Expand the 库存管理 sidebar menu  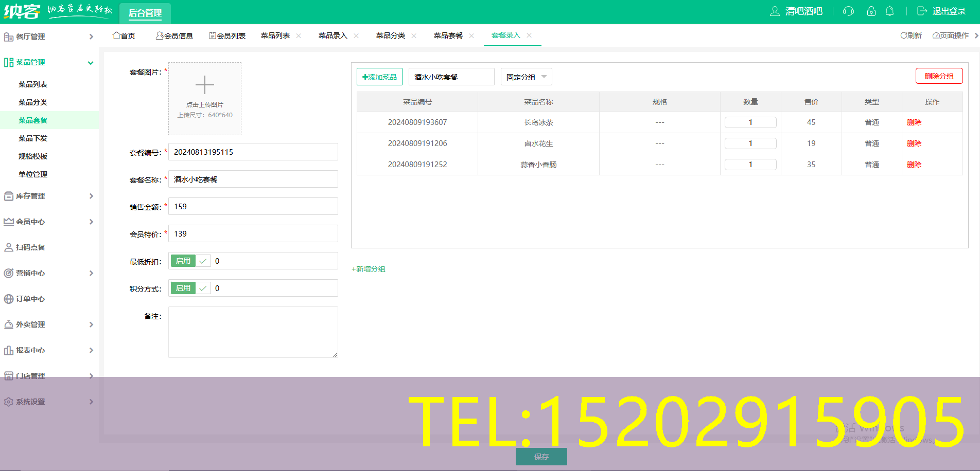pyautogui.click(x=49, y=196)
